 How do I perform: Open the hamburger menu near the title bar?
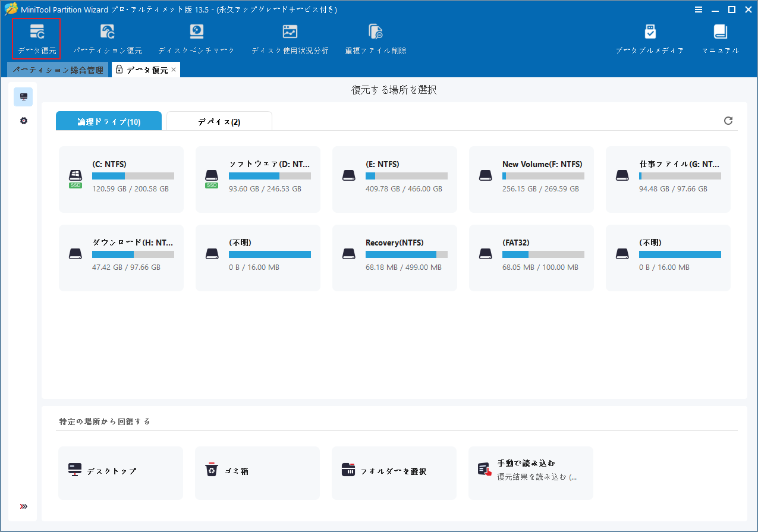(699, 10)
